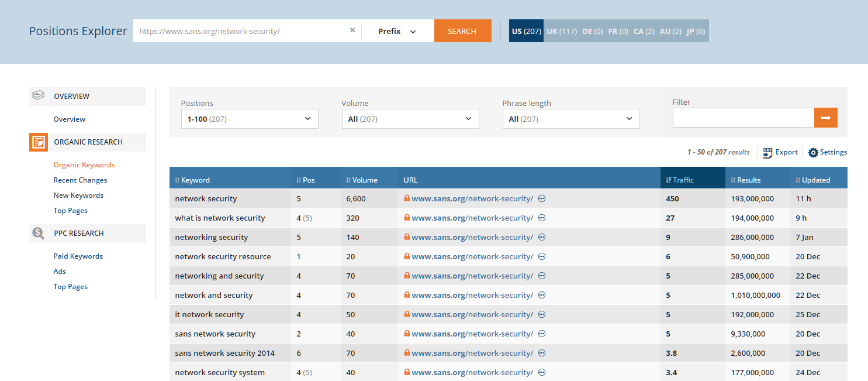Select Recent Changes in the sidebar
Viewport: 868px width, 381px height.
[80, 180]
